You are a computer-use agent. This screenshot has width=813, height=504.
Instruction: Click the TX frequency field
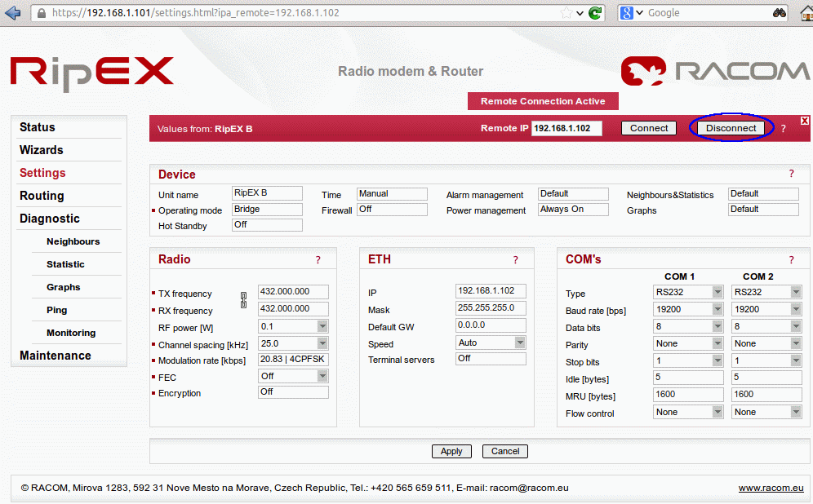click(x=293, y=292)
